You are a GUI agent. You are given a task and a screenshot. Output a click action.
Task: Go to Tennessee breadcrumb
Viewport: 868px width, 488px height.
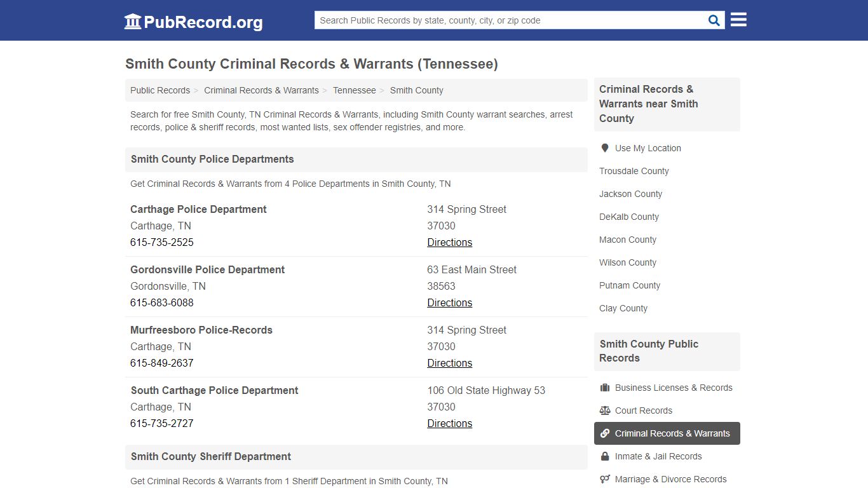pos(355,90)
